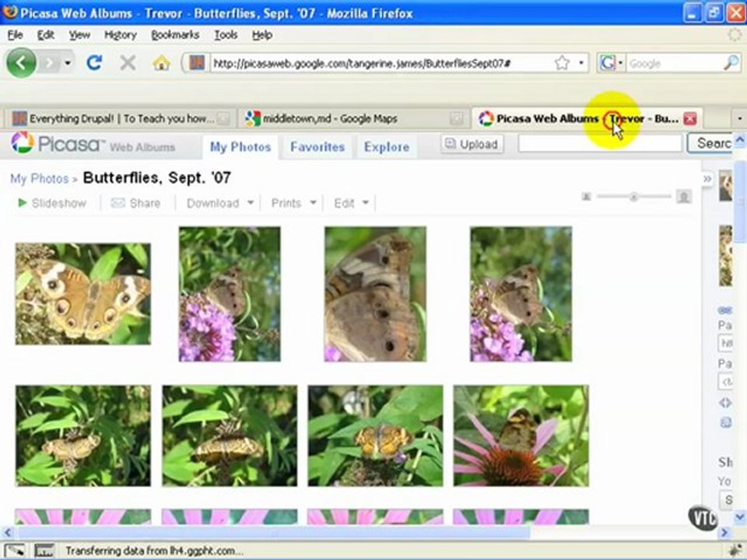Image resolution: width=747 pixels, height=560 pixels.
Task: Click the Upload button
Action: click(x=472, y=145)
